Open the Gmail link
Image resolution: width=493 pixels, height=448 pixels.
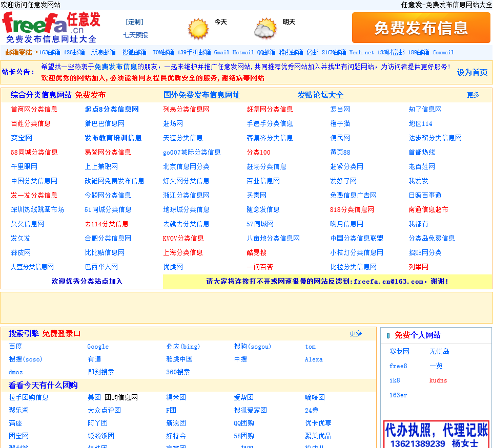[222, 52]
